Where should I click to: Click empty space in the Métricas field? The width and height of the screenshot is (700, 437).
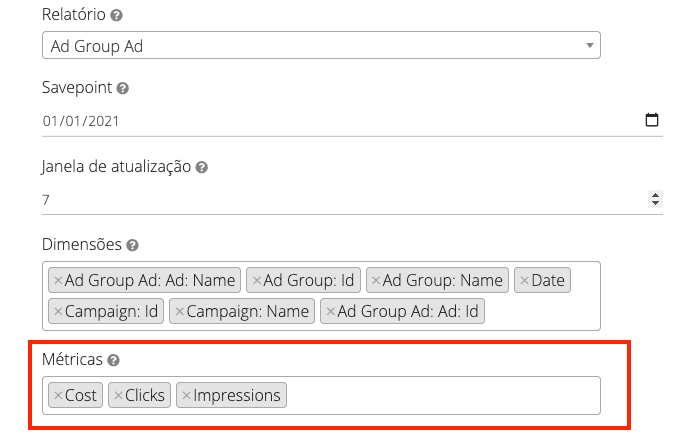coord(440,396)
